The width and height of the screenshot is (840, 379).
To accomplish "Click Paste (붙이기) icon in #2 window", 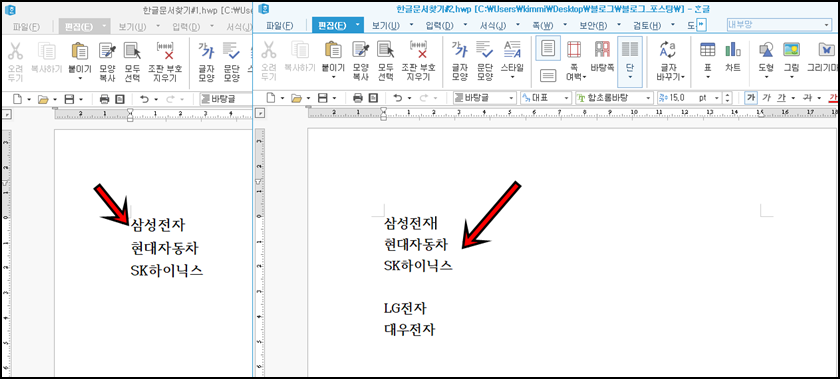I will point(333,50).
